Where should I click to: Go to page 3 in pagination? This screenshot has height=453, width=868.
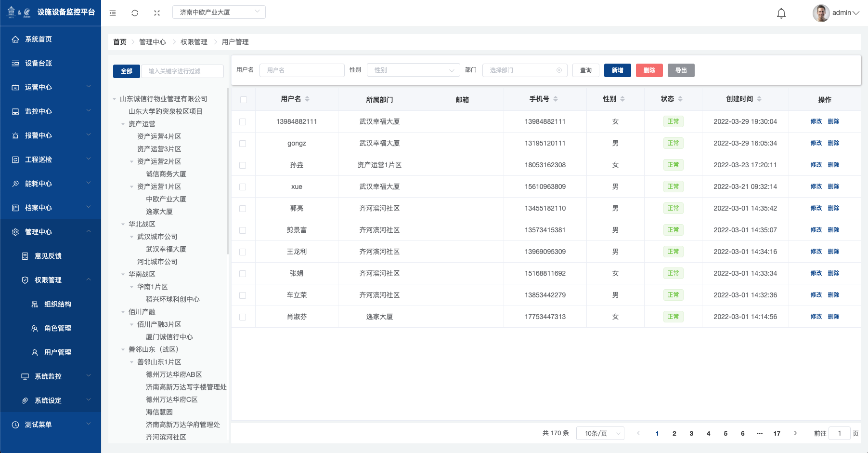pyautogui.click(x=691, y=433)
